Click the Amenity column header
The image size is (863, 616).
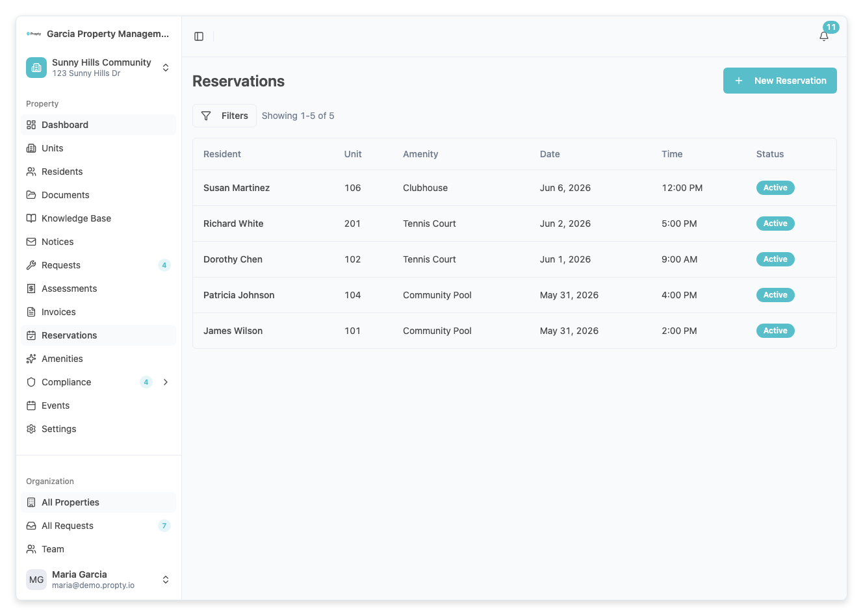click(420, 154)
